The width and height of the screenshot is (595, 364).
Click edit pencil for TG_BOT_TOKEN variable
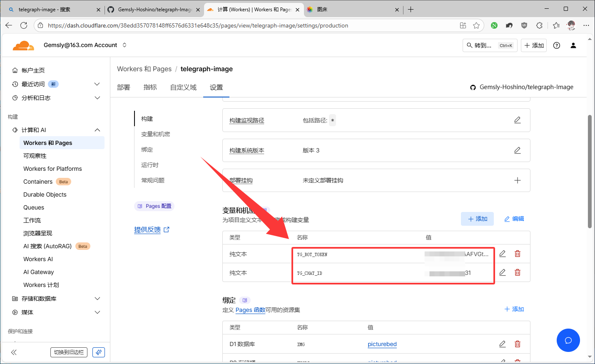pos(503,254)
